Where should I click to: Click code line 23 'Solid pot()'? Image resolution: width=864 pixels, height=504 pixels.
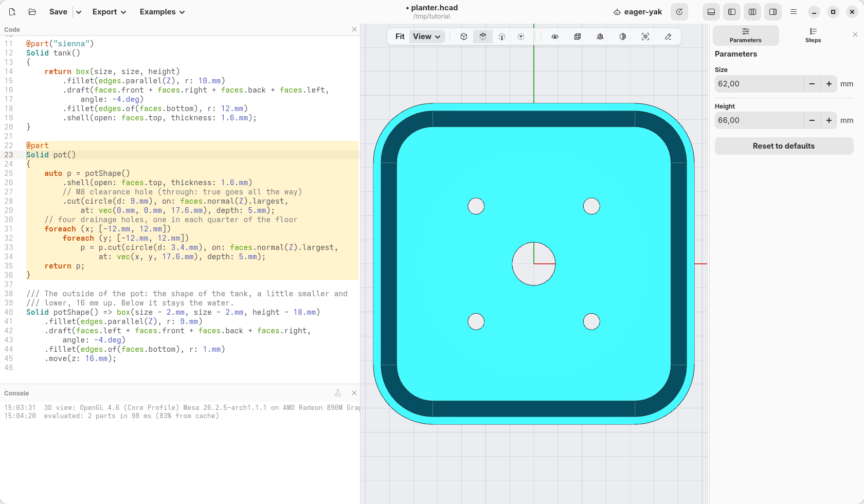tap(51, 155)
